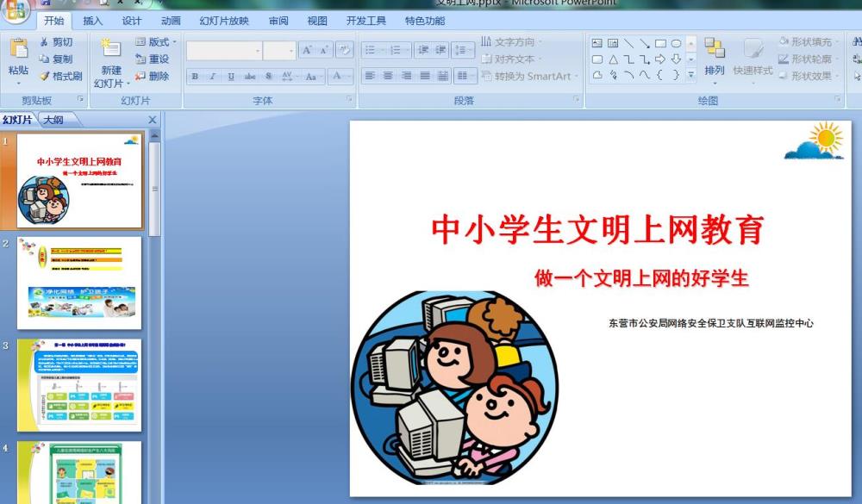Viewport: 862px width, 504px height.
Task: Select slide 2 thumbnail
Action: (79, 283)
